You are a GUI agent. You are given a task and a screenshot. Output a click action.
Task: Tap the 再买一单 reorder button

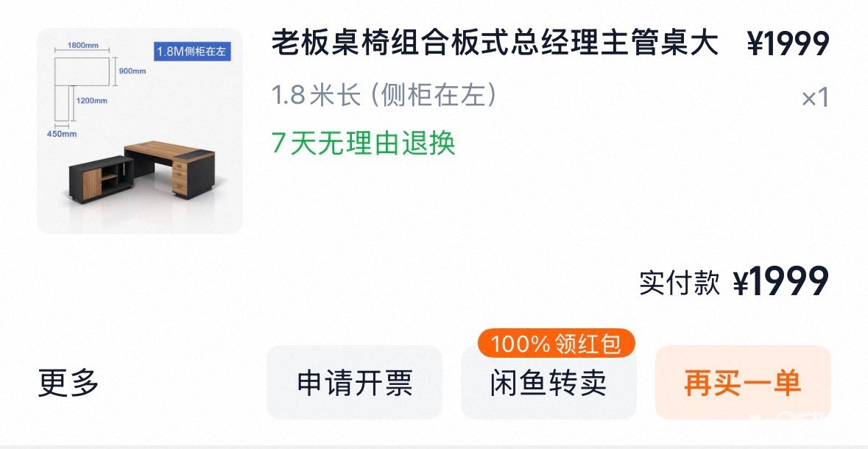[x=743, y=383]
